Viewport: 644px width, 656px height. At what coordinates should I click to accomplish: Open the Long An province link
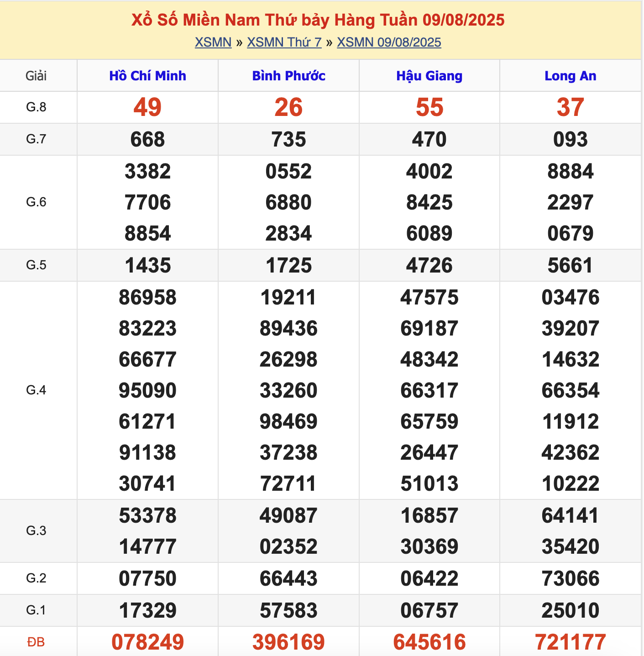coord(570,76)
